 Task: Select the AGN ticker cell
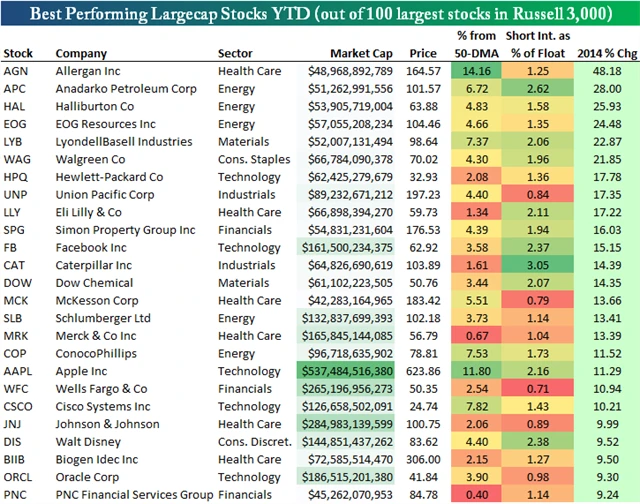[16, 71]
